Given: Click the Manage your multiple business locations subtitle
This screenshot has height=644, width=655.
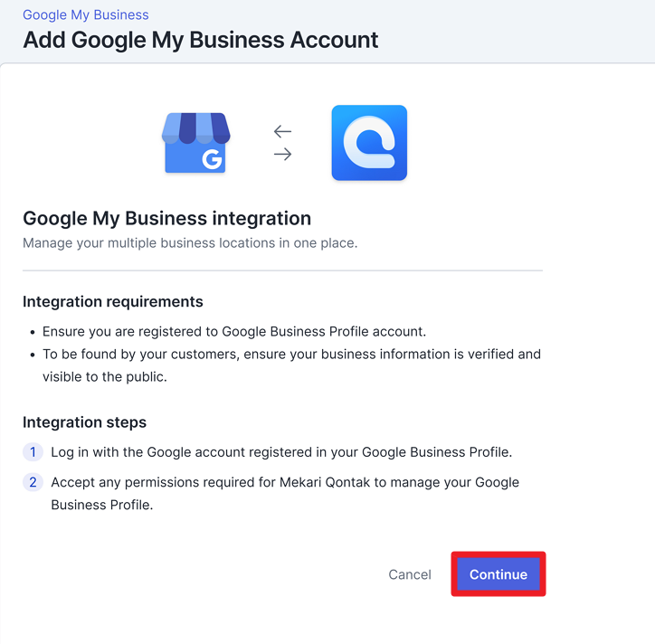Looking at the screenshot, I should point(190,243).
